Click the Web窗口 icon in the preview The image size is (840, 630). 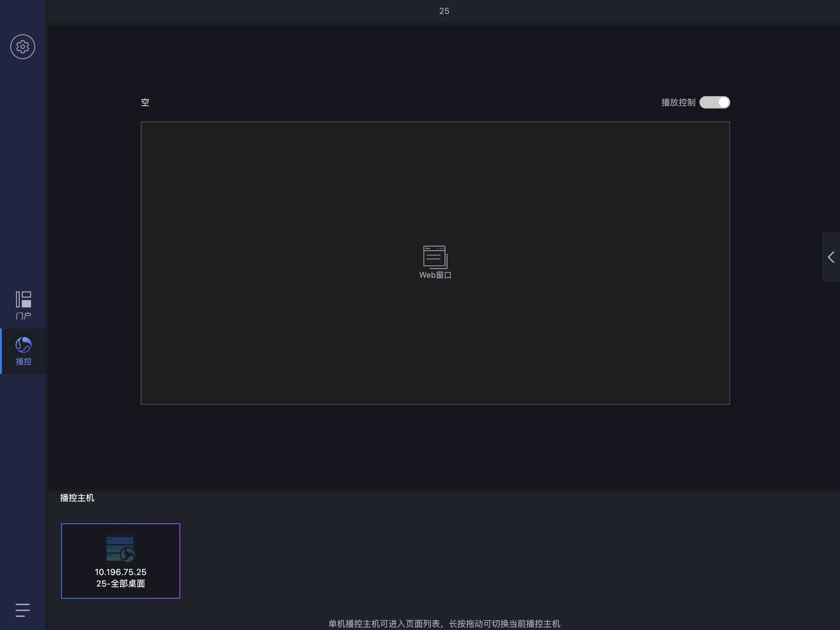click(435, 262)
